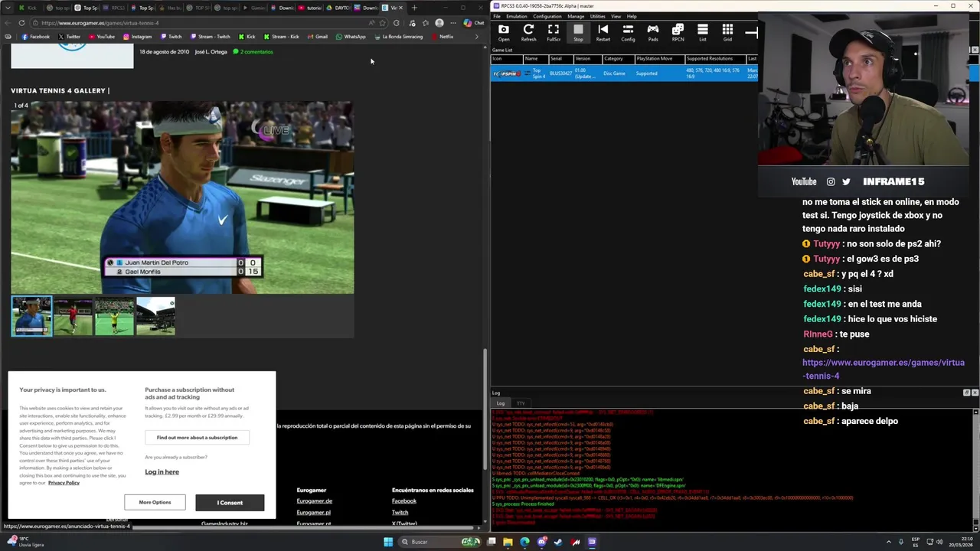Open the Pads controller settings

click(653, 32)
